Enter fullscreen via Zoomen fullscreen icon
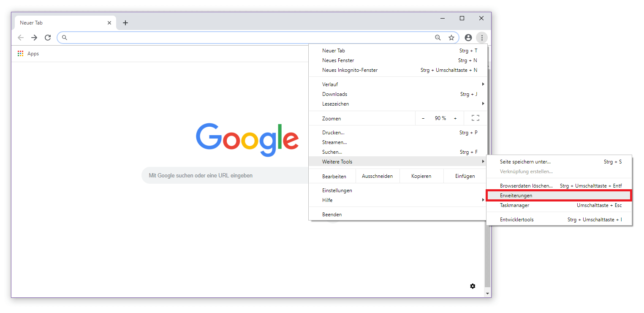 click(x=476, y=118)
